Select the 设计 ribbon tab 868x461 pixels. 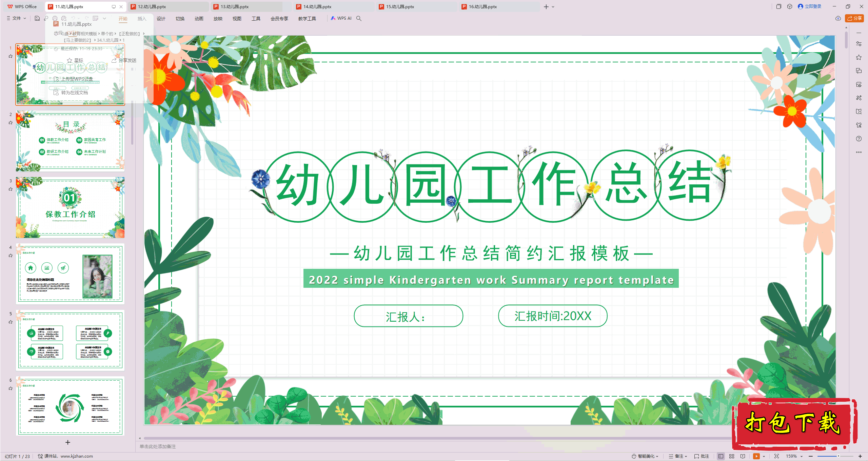point(161,19)
